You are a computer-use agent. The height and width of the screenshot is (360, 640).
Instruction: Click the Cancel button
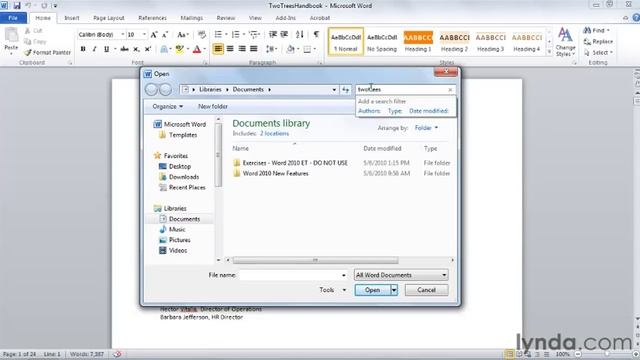[427, 290]
